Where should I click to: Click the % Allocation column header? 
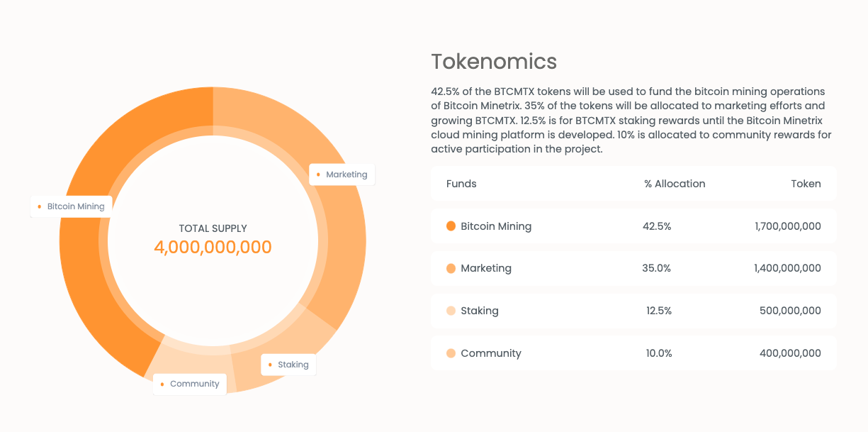pos(675,184)
